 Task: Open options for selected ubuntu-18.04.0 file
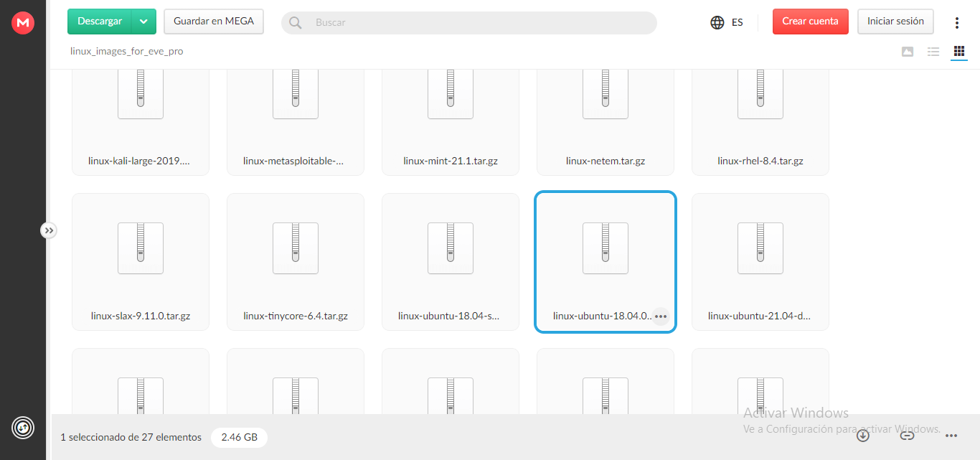(661, 316)
